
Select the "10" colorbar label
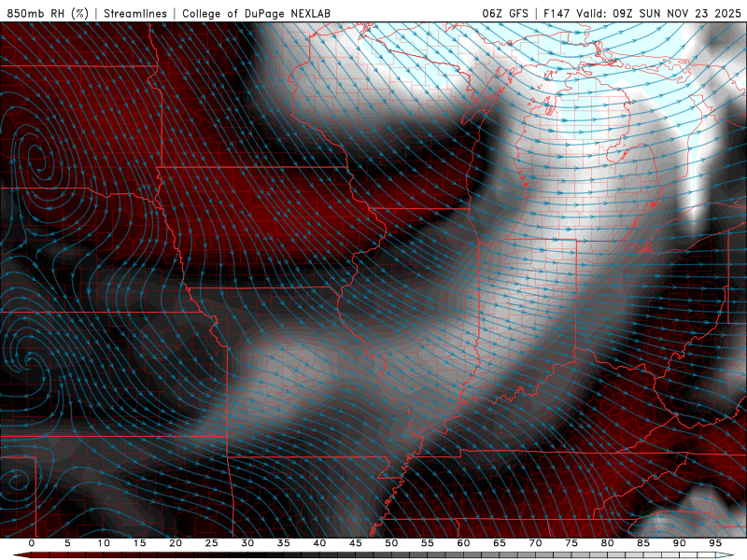(104, 543)
